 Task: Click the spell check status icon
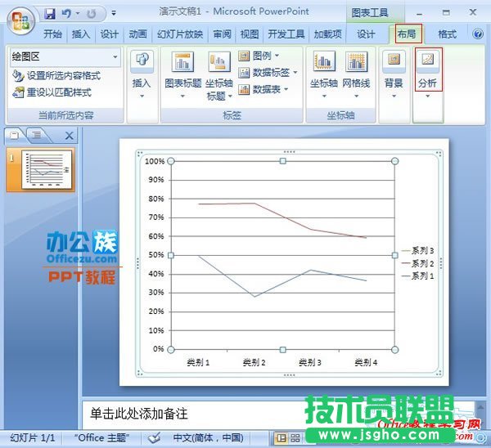coord(154,437)
